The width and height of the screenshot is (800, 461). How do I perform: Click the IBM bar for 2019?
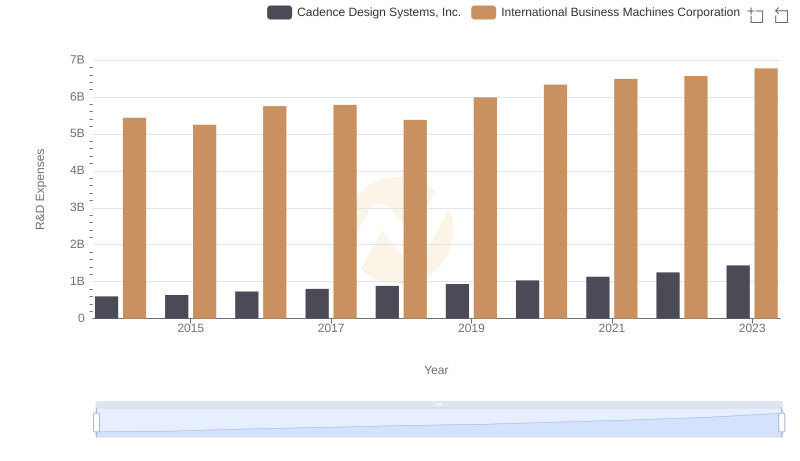tap(485, 208)
